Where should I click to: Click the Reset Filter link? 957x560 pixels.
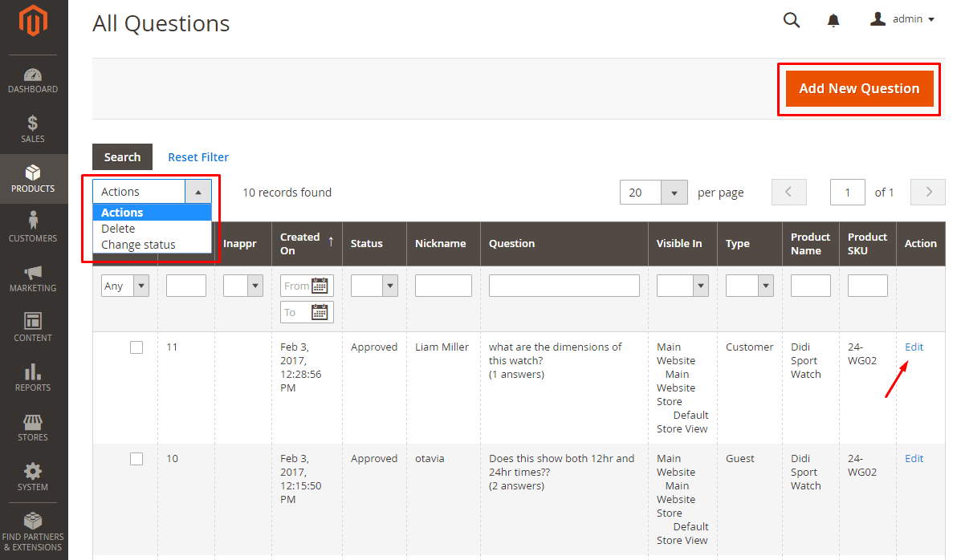coord(198,157)
